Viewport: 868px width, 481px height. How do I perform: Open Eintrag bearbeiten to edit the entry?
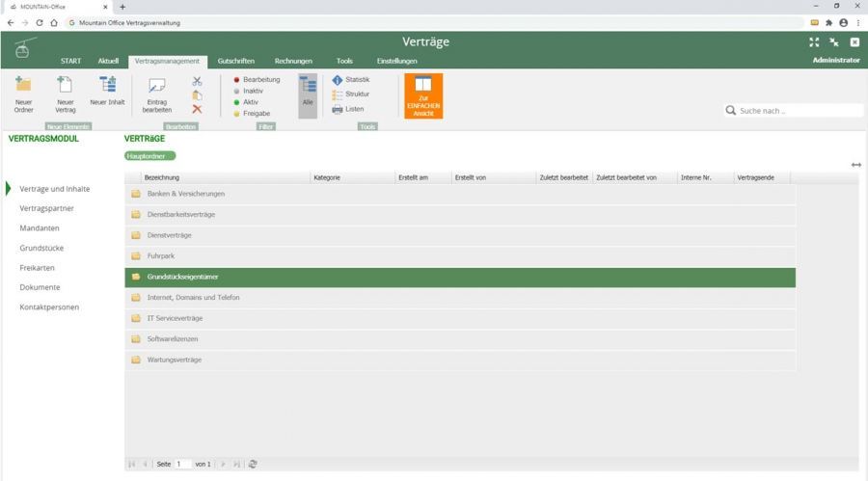tap(157, 88)
